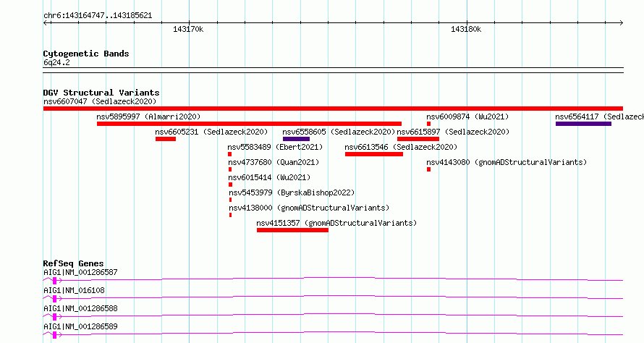
Task: Click the RefSeq Genes track title
Action: point(73,263)
